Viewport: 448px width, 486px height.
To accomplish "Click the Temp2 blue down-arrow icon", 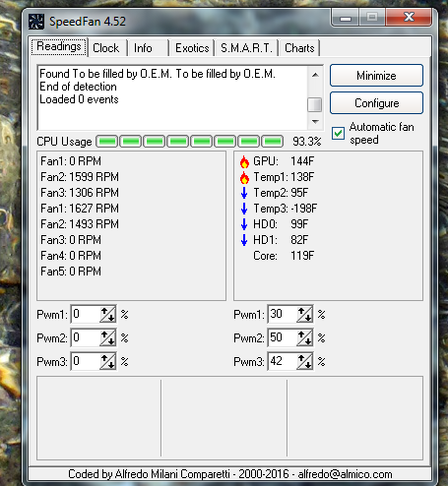I will [244, 193].
